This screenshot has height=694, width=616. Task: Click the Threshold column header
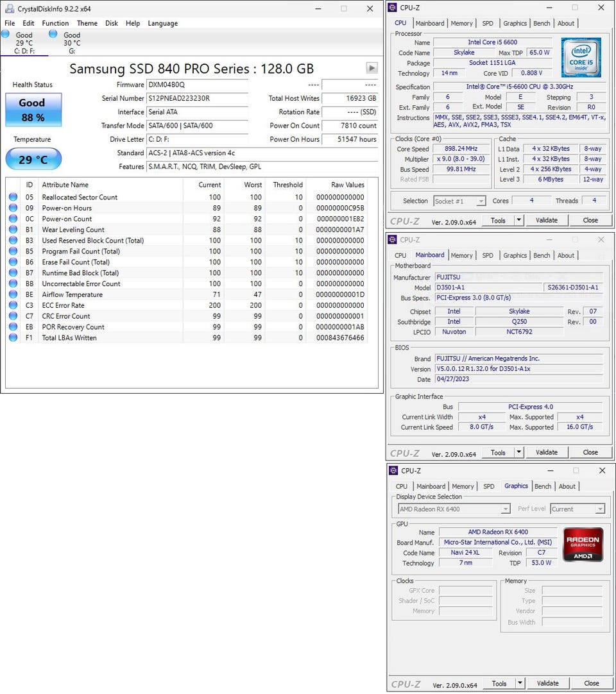(288, 185)
